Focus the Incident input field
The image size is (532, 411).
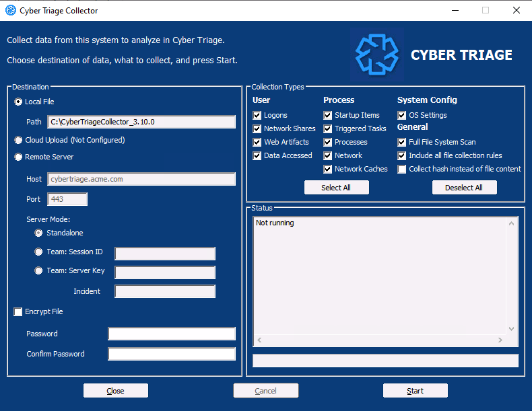coord(165,291)
